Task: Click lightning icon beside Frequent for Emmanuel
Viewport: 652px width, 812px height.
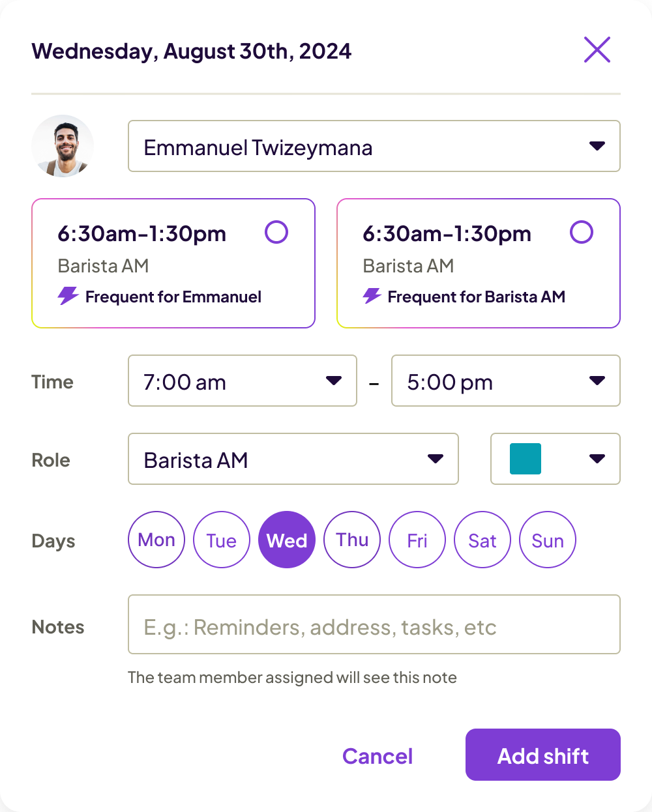Action: pyautogui.click(x=68, y=296)
